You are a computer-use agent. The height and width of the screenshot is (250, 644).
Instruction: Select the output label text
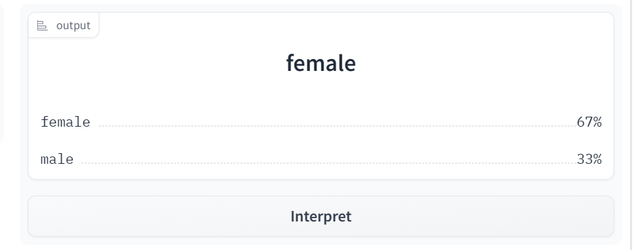(73, 25)
